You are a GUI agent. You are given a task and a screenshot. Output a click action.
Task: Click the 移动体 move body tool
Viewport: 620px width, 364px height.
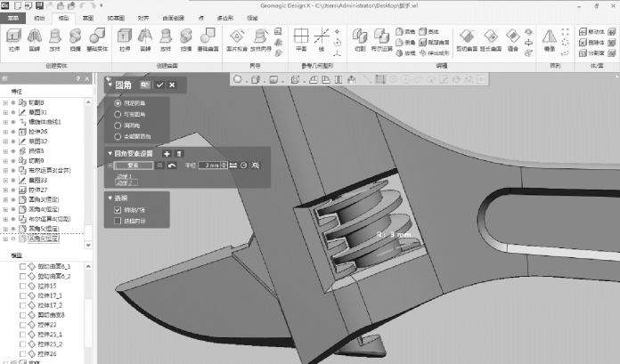[x=591, y=32]
